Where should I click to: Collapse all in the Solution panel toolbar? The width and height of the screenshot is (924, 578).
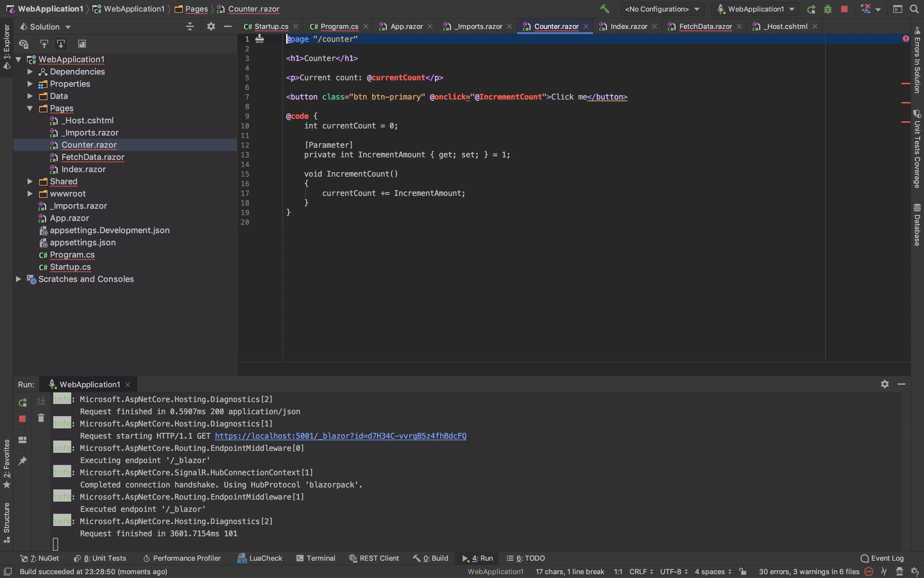(190, 27)
